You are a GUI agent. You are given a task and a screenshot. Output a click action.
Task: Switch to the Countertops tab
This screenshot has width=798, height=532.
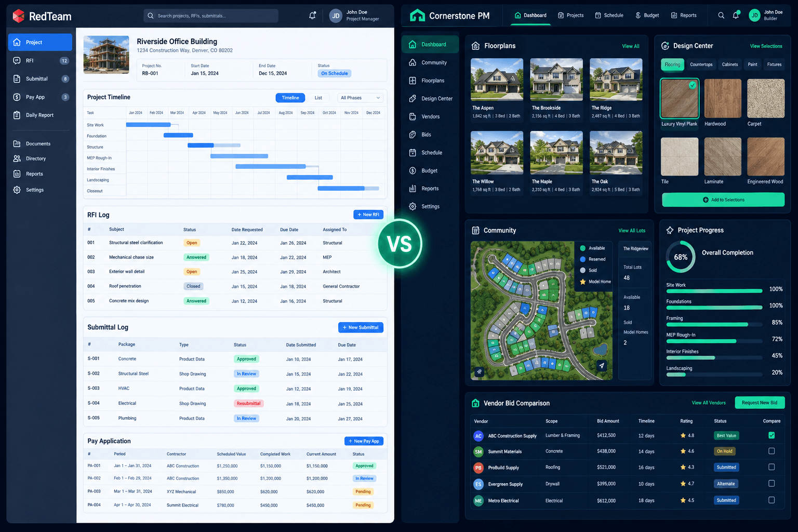point(701,64)
